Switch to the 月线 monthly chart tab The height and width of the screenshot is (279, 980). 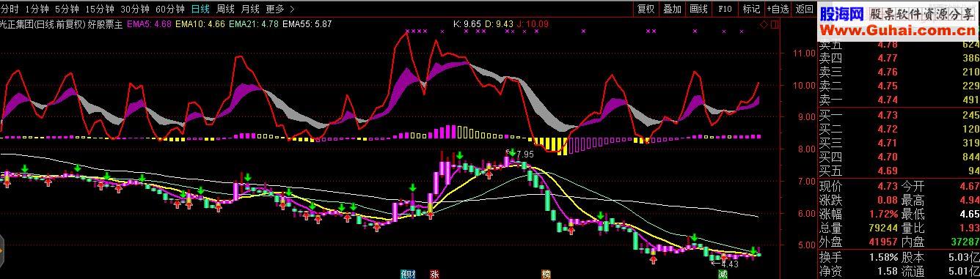pyautogui.click(x=250, y=10)
